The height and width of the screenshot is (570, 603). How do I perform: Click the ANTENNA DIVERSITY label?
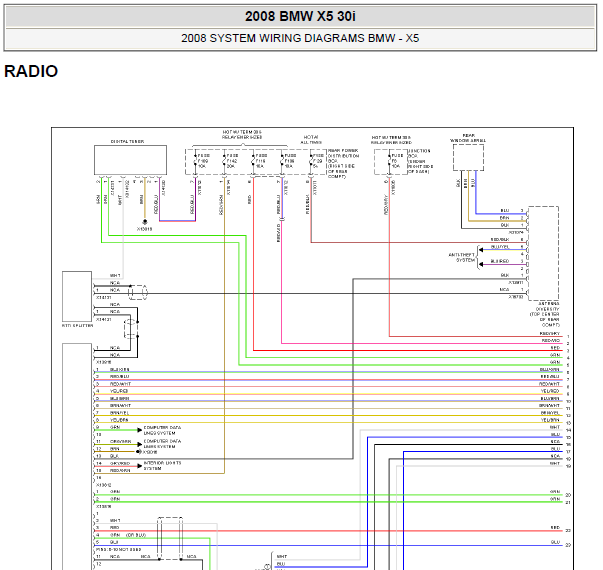(x=546, y=314)
